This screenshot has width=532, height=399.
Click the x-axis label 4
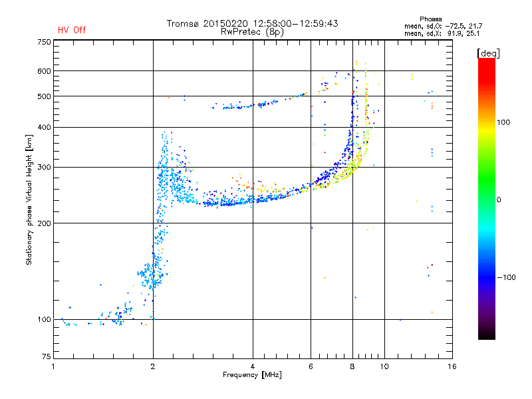pyautogui.click(x=253, y=366)
